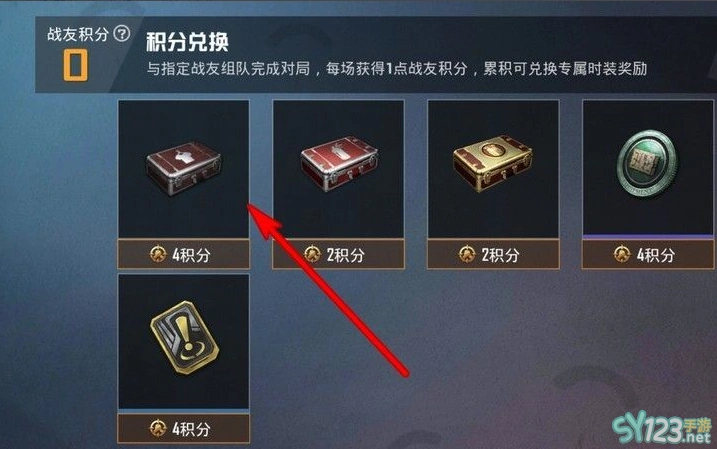The width and height of the screenshot is (717, 449).
Task: Click the orange 0 points counter
Action: pyautogui.click(x=75, y=65)
